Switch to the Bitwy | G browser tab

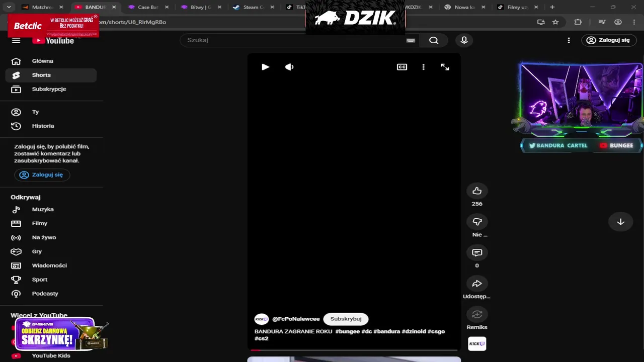201,7
